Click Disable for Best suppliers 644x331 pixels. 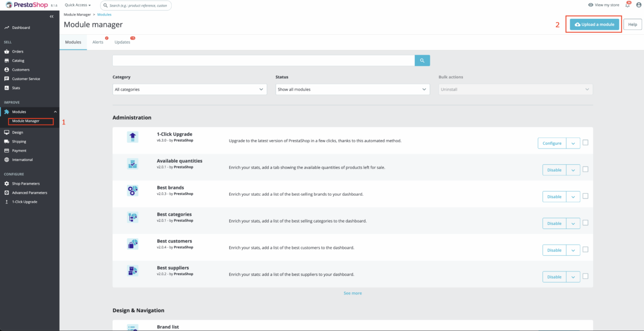(x=554, y=277)
